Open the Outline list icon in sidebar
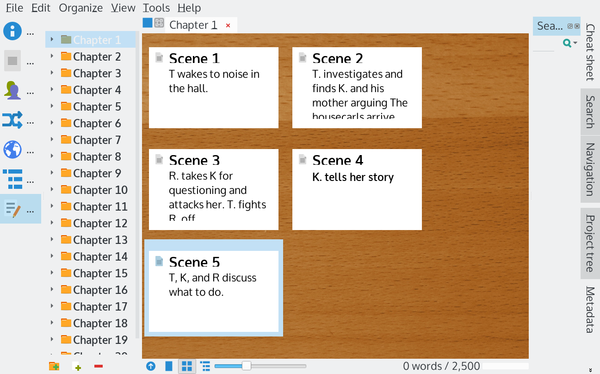This screenshot has width=600, height=374. point(13,179)
